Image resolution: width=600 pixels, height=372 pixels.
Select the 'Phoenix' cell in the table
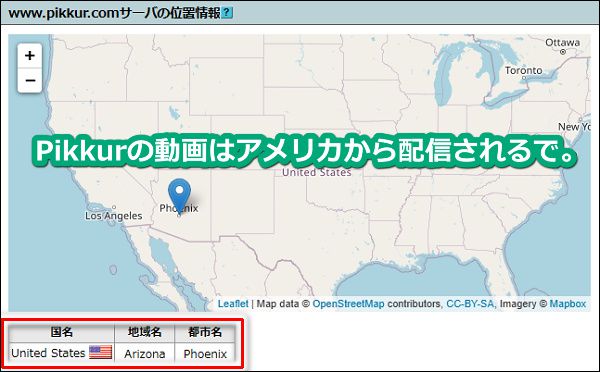[205, 353]
